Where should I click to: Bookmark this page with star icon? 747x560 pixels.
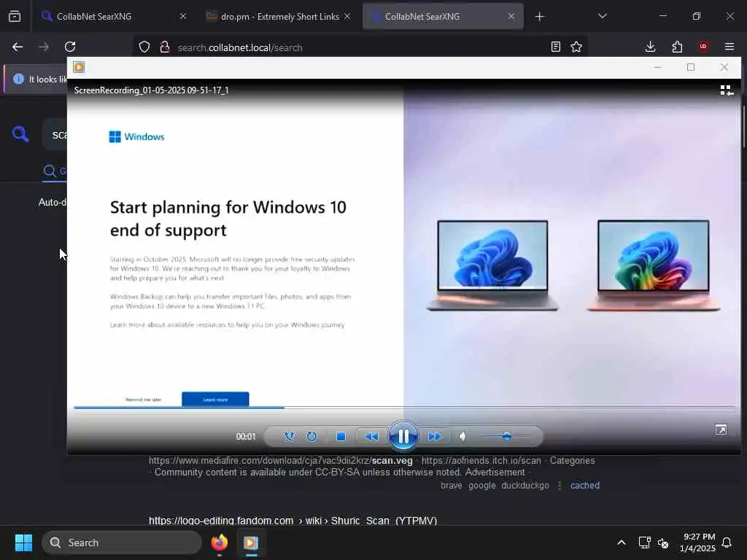576,47
